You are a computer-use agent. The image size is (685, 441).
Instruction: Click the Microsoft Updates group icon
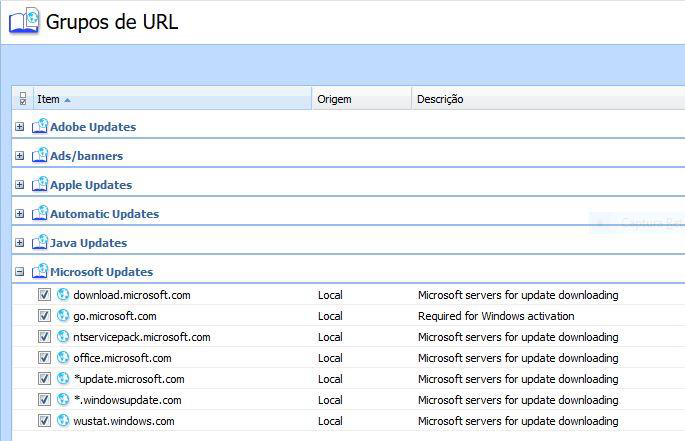40,271
